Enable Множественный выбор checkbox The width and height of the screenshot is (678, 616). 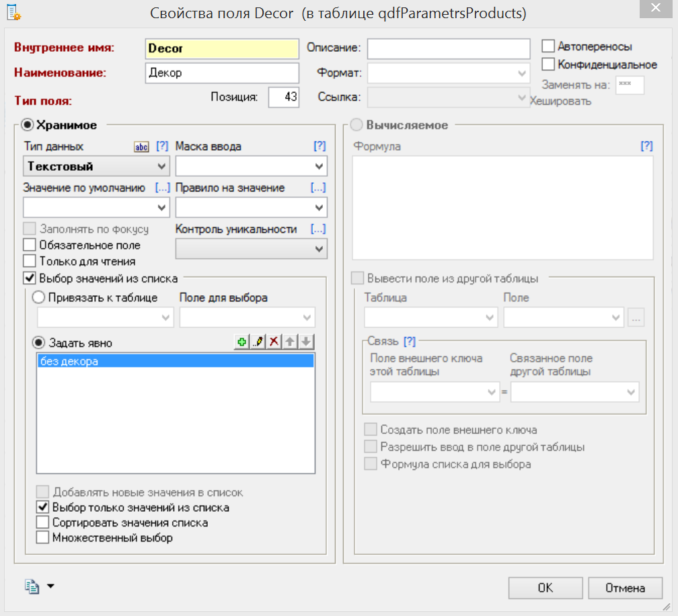click(x=42, y=537)
